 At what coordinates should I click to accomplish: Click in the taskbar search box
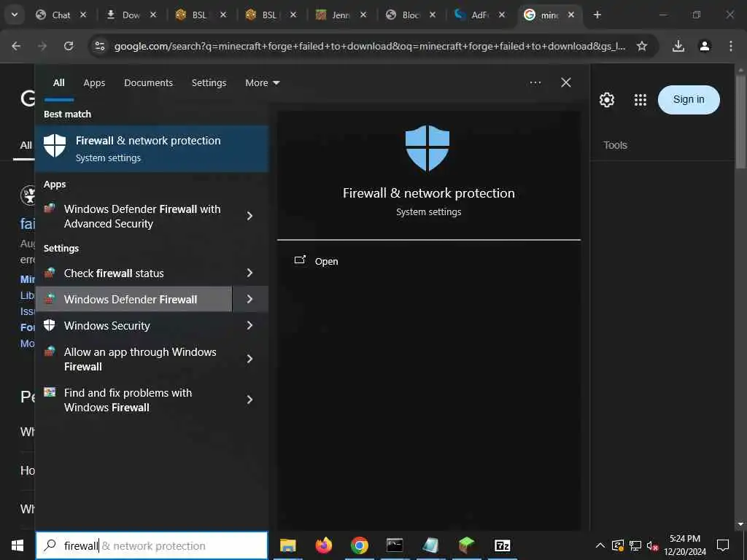click(x=152, y=545)
